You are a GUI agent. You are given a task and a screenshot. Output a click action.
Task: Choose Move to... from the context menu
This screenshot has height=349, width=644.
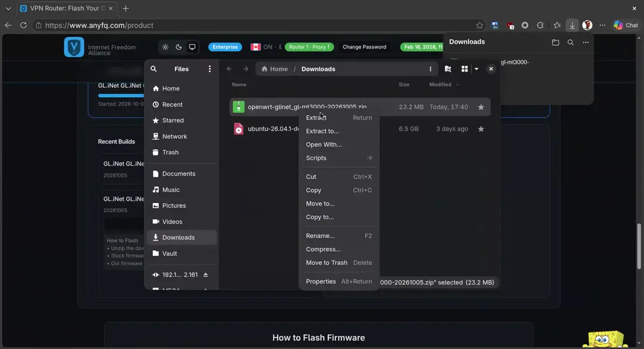coord(339,204)
